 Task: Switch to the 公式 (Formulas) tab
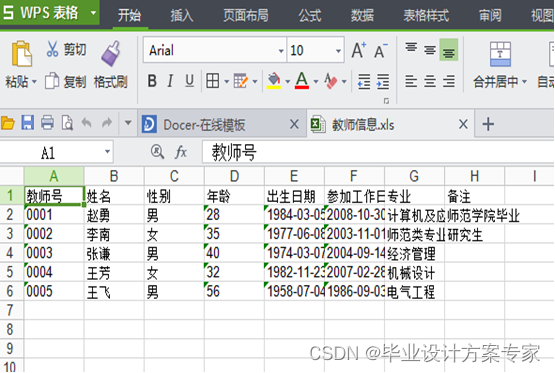(x=310, y=15)
